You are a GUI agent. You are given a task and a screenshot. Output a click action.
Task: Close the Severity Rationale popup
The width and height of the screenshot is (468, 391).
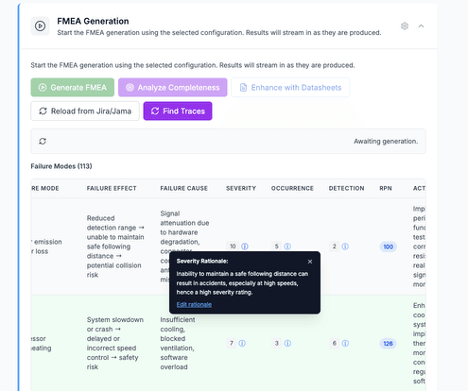tap(310, 262)
